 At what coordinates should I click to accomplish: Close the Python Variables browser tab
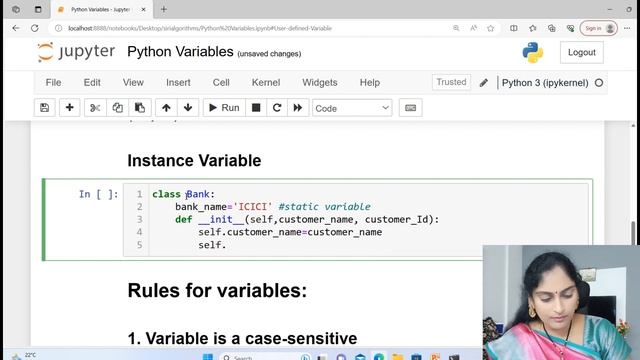coord(143,9)
